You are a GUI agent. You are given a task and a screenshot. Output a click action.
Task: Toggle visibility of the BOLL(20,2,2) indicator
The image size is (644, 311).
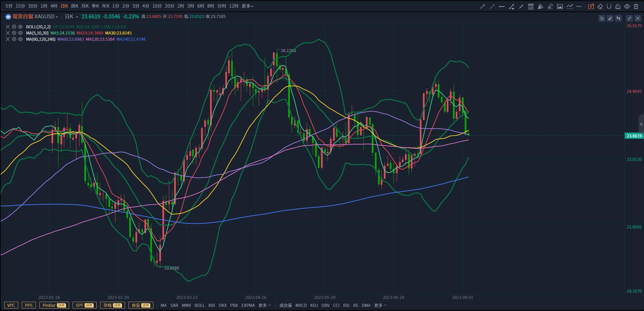pyautogui.click(x=20, y=27)
